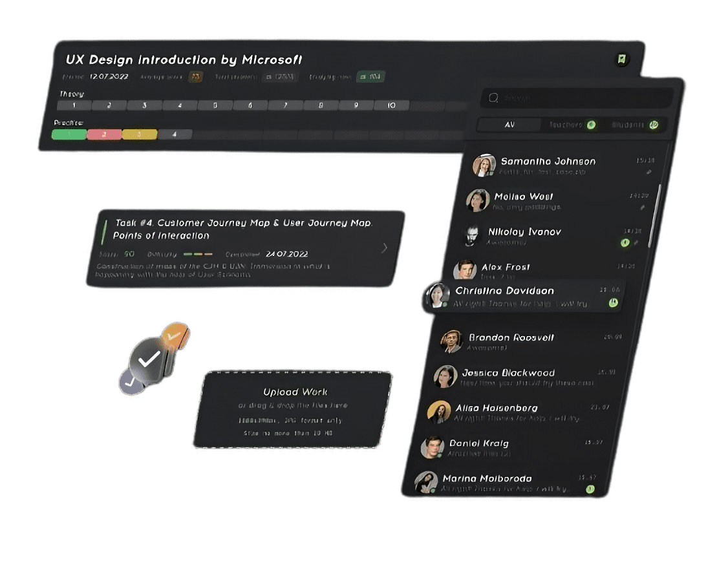Click the search magnifier icon

click(x=493, y=98)
